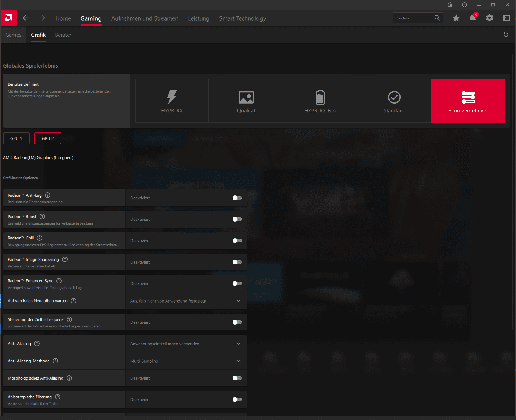Select GPU 1 button
516x420 pixels.
pyautogui.click(x=16, y=138)
